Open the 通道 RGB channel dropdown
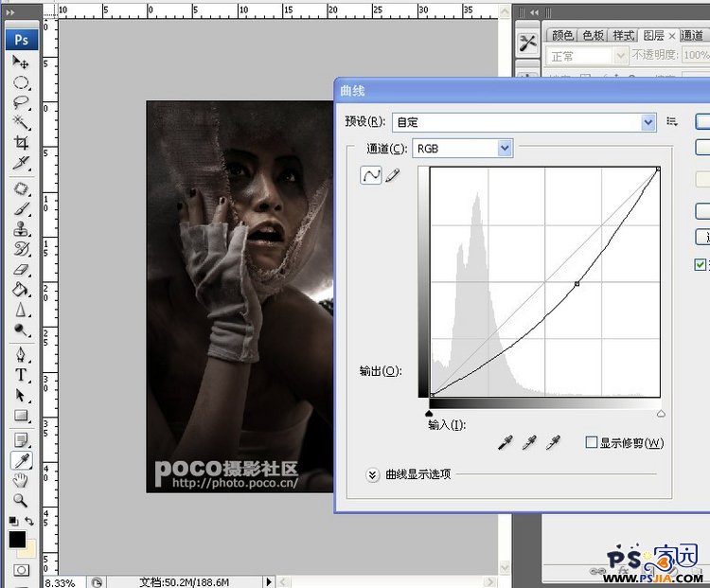The width and height of the screenshot is (710, 588). click(x=505, y=148)
